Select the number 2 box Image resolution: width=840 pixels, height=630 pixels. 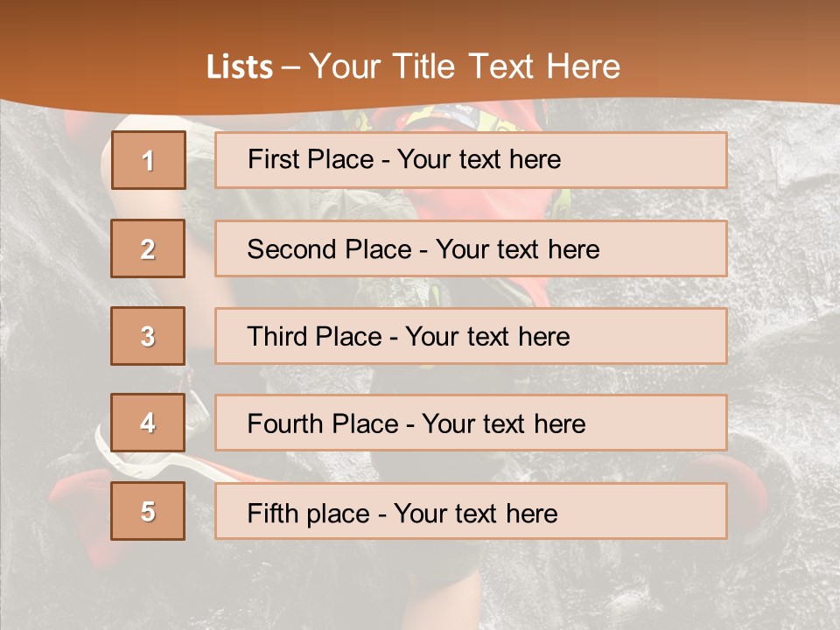pyautogui.click(x=148, y=248)
